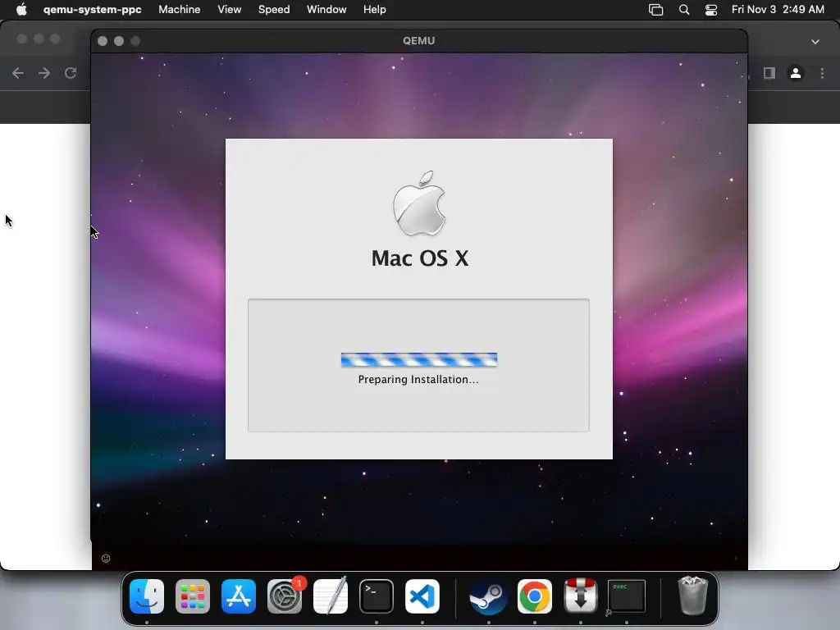Open the Trash from the Dock
Viewport: 840px width, 630px height.
click(x=692, y=596)
